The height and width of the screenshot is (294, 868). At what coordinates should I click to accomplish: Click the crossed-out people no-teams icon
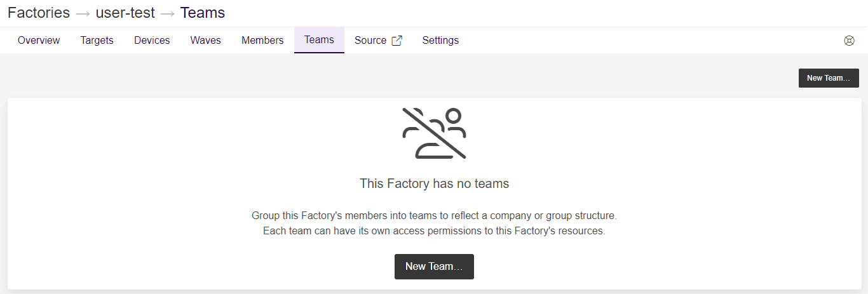point(434,133)
